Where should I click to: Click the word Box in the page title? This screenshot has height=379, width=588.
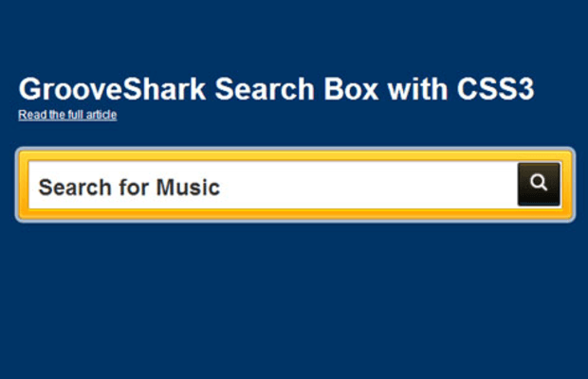tap(351, 89)
